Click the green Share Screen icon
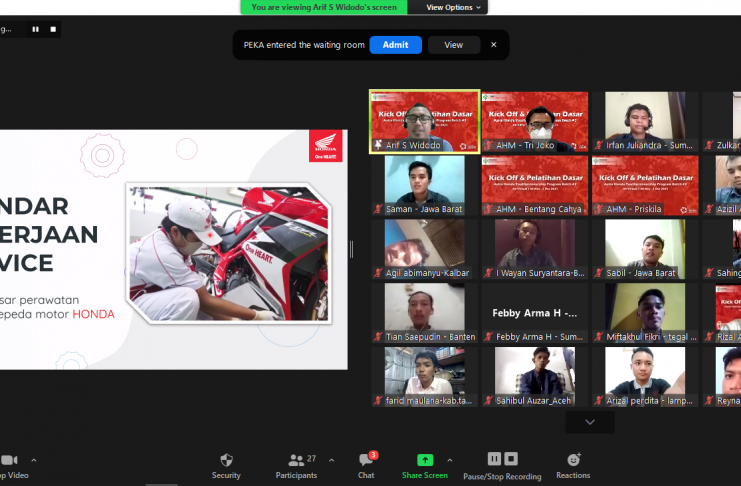This screenshot has width=741, height=486. pyautogui.click(x=424, y=460)
